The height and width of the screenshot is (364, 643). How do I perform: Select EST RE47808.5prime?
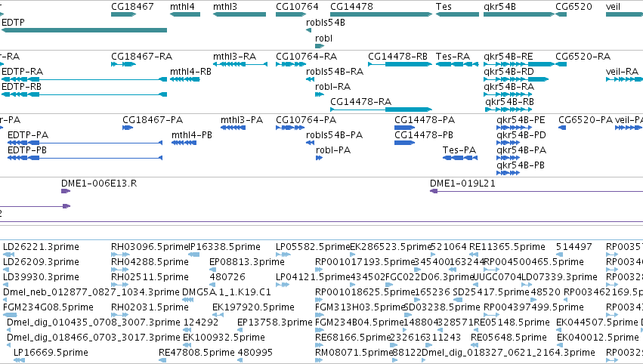(x=197, y=353)
